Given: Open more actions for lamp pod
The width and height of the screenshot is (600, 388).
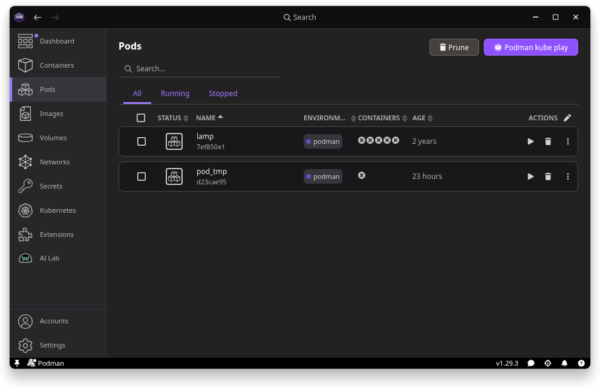Looking at the screenshot, I should 567,141.
